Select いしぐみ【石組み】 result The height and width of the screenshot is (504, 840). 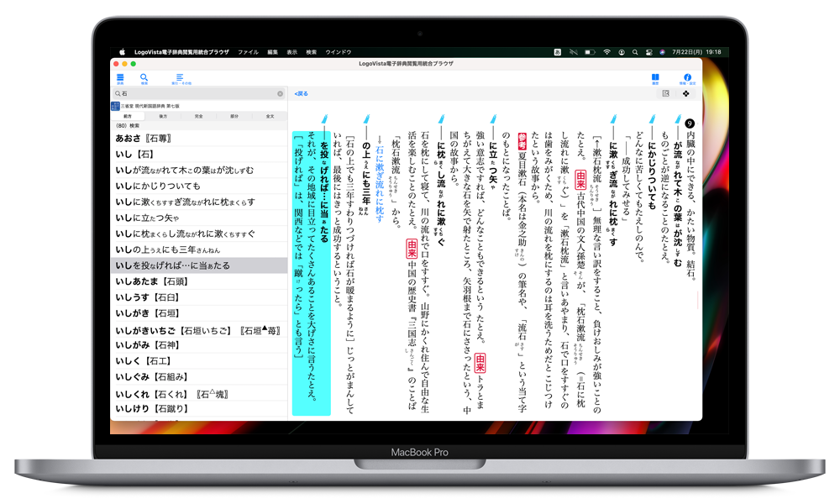(199, 377)
